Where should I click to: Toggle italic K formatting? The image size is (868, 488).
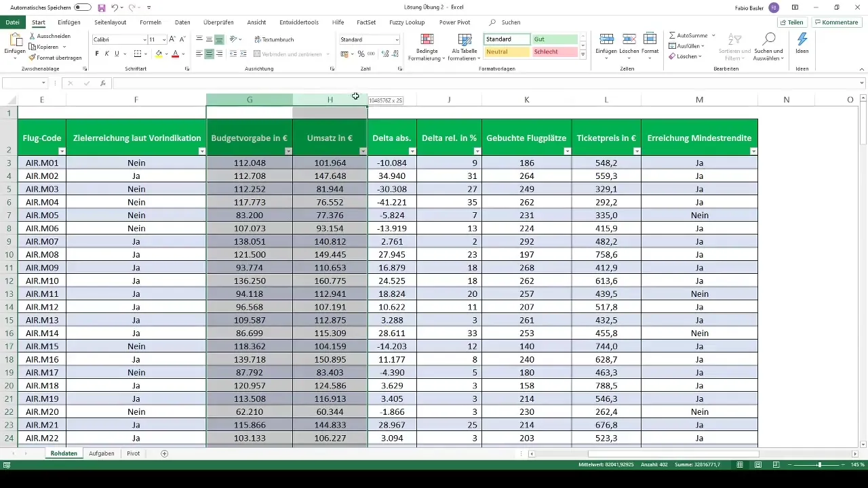(106, 54)
